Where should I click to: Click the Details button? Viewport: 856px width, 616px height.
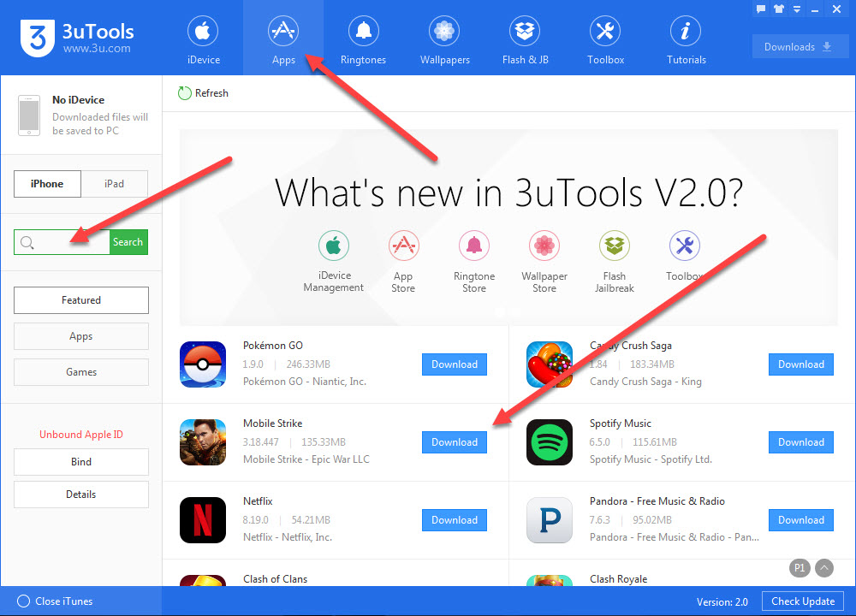pos(80,495)
